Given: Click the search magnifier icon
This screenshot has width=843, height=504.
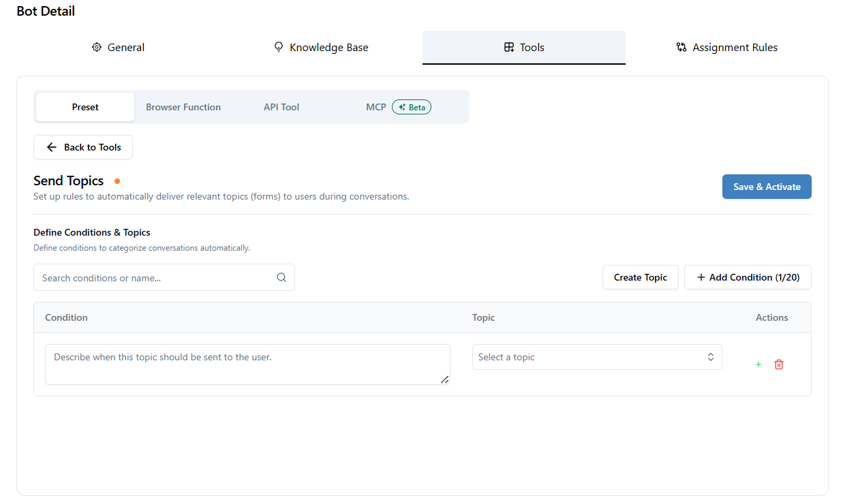Looking at the screenshot, I should click(281, 277).
